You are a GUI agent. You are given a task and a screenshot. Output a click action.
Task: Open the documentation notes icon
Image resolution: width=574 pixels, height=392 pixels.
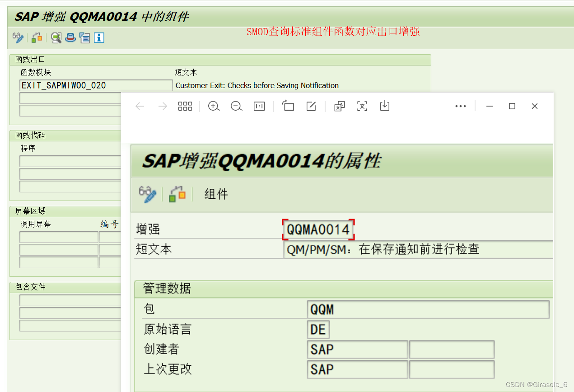pyautogui.click(x=84, y=38)
